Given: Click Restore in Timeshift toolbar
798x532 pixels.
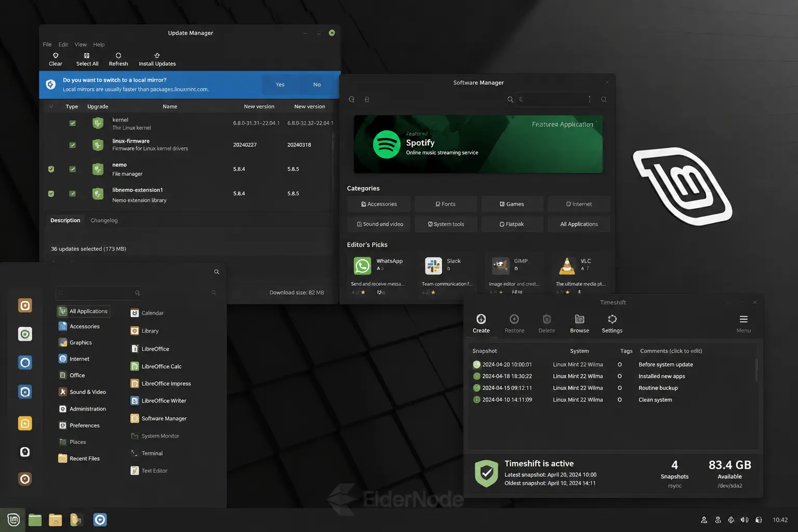Looking at the screenshot, I should point(514,324).
